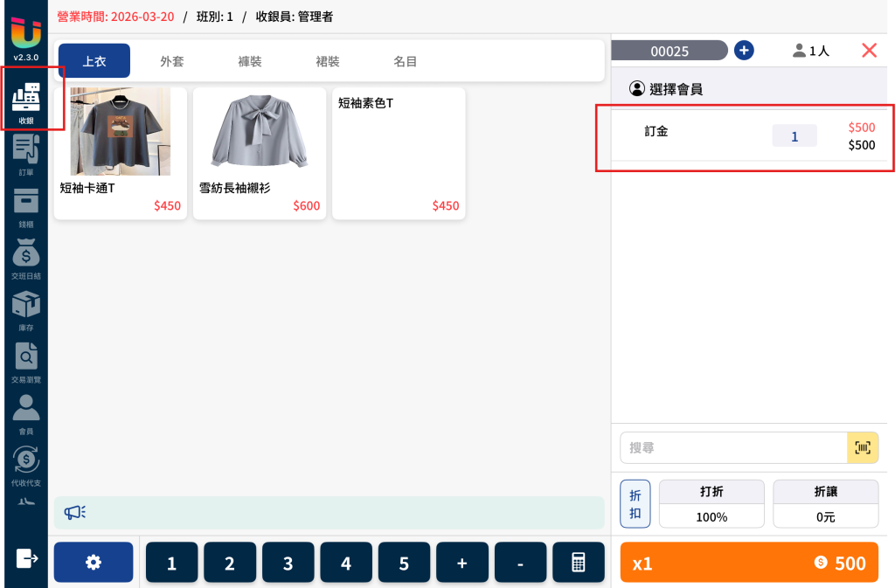Click the orange checkout button showing 500
This screenshot has height=588, width=895.
click(x=749, y=563)
